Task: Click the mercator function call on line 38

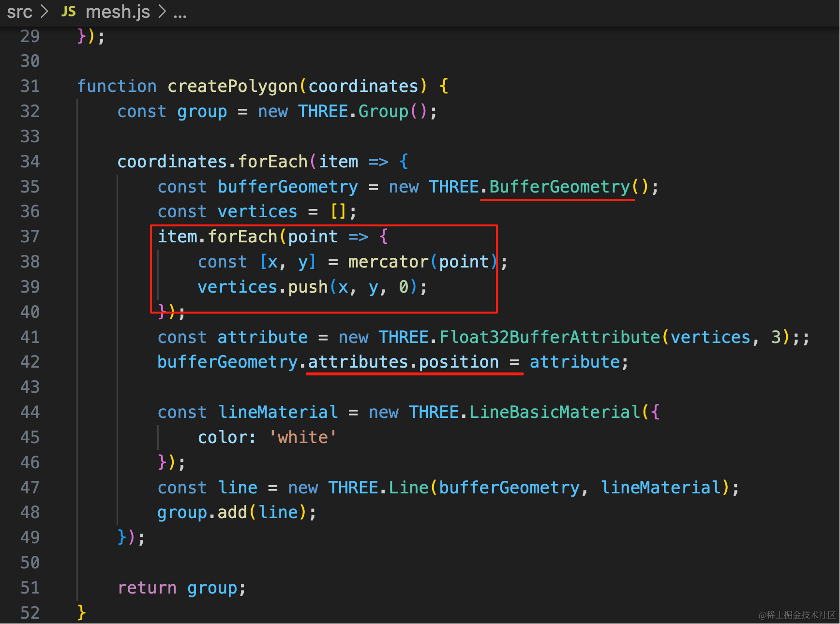Action: (x=389, y=262)
